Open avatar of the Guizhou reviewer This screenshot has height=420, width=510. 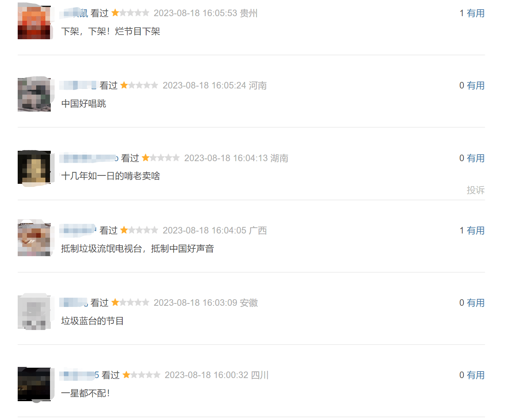click(34, 22)
